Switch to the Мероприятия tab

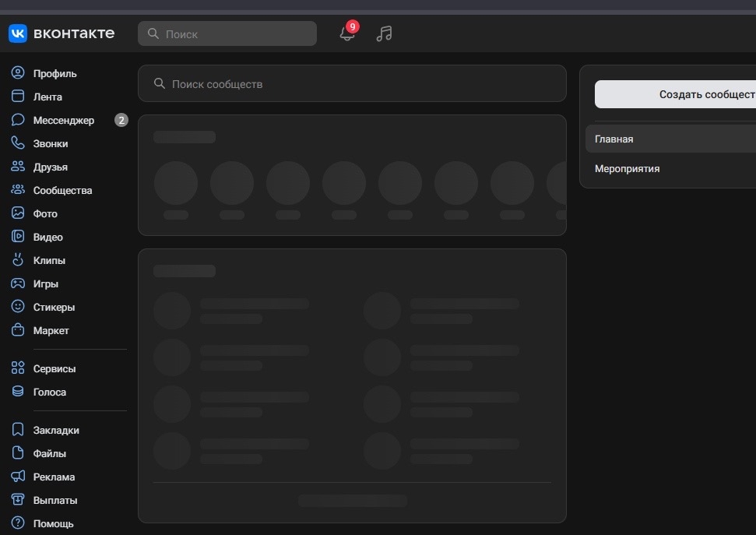(x=670, y=169)
